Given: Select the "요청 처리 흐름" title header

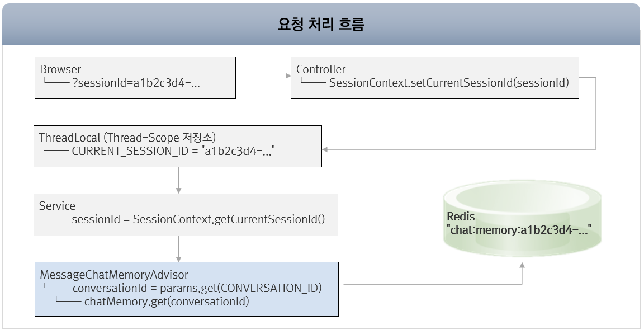Looking at the screenshot, I should (321, 25).
